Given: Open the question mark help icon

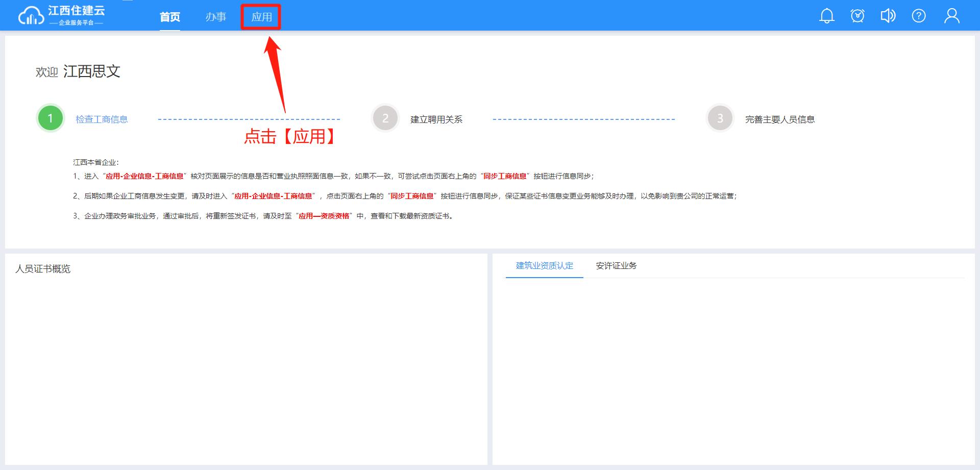Looking at the screenshot, I should (919, 16).
